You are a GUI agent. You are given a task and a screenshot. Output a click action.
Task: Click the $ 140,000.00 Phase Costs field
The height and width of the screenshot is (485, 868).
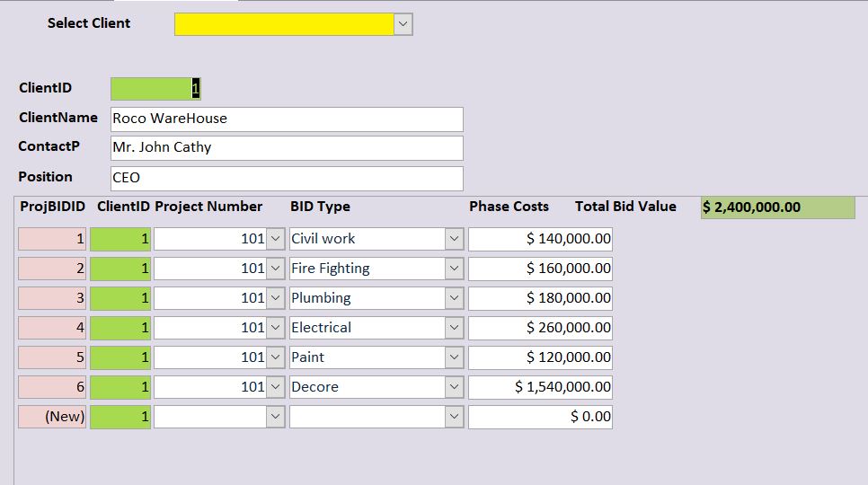coord(540,239)
